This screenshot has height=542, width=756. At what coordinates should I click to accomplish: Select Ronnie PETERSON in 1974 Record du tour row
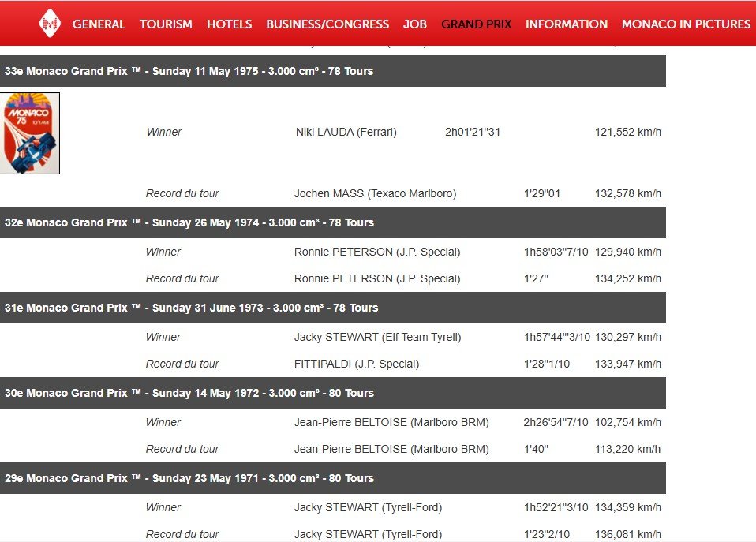coord(377,278)
